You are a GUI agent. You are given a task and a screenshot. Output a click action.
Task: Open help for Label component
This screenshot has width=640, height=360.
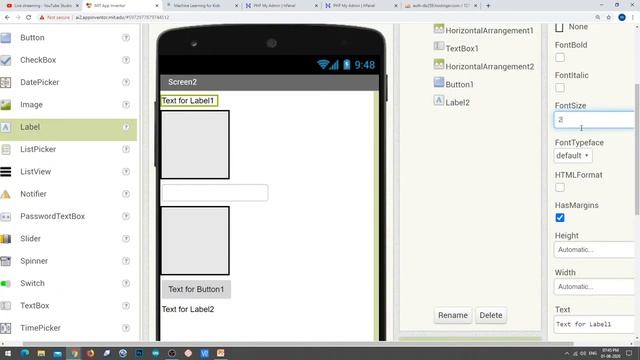click(x=126, y=127)
